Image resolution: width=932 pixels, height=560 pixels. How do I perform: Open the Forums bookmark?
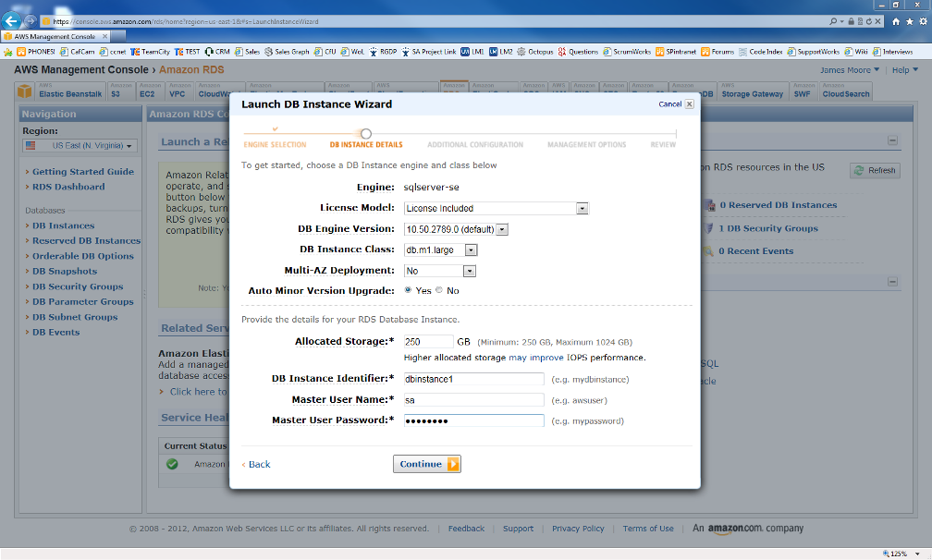717,52
